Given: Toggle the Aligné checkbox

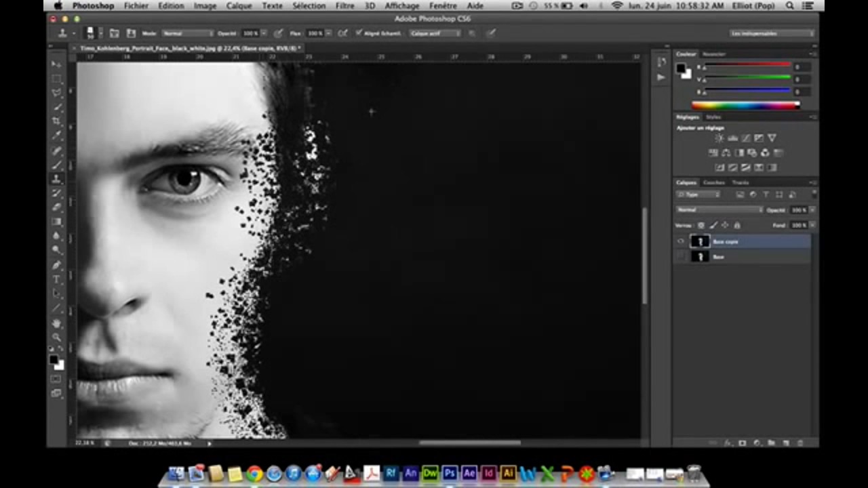Looking at the screenshot, I should coord(359,33).
